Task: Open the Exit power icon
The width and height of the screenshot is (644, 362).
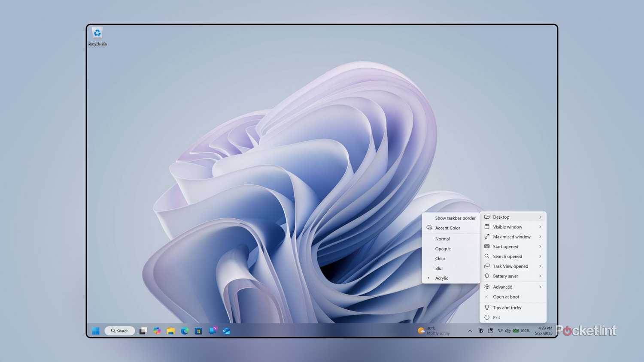Action: pos(487,317)
